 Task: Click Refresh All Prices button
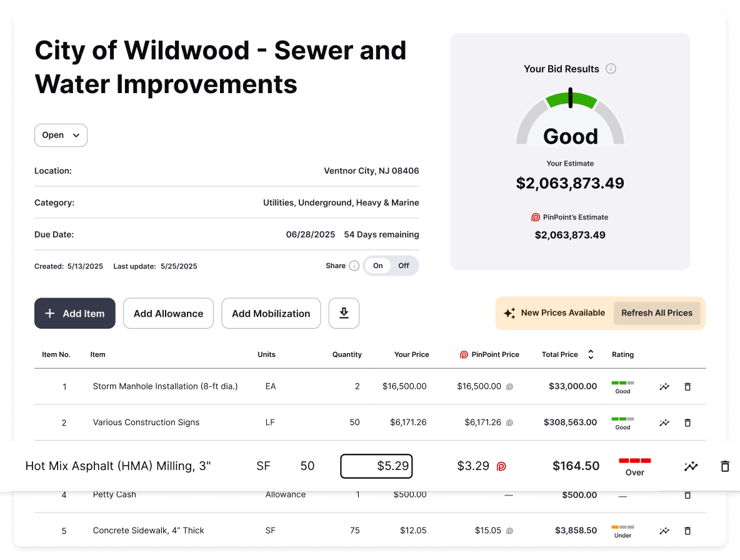tap(657, 312)
